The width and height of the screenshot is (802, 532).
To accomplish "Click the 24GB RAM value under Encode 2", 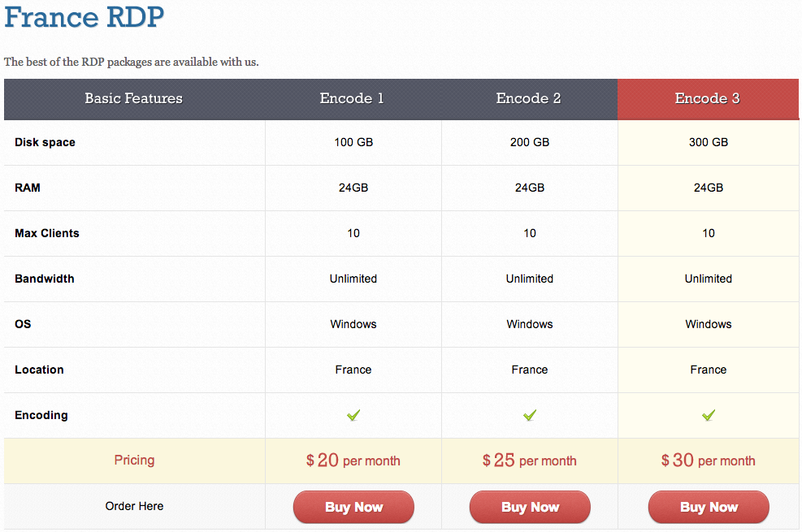I will click(530, 188).
